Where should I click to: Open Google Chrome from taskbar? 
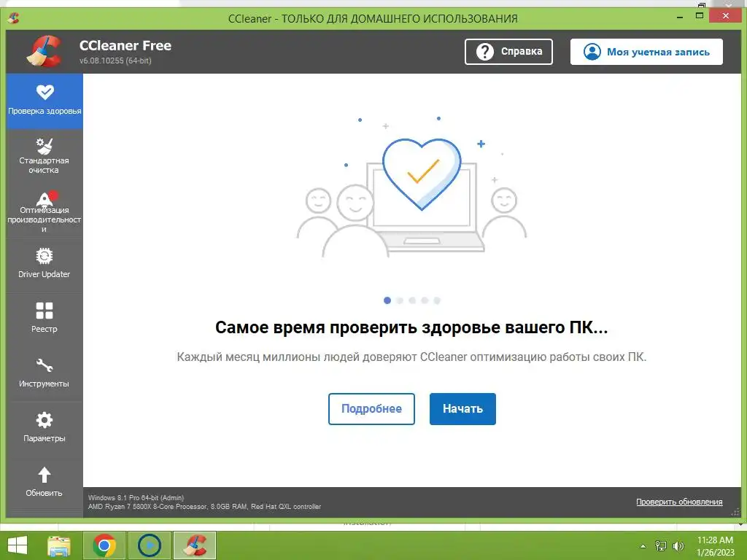tap(104, 545)
